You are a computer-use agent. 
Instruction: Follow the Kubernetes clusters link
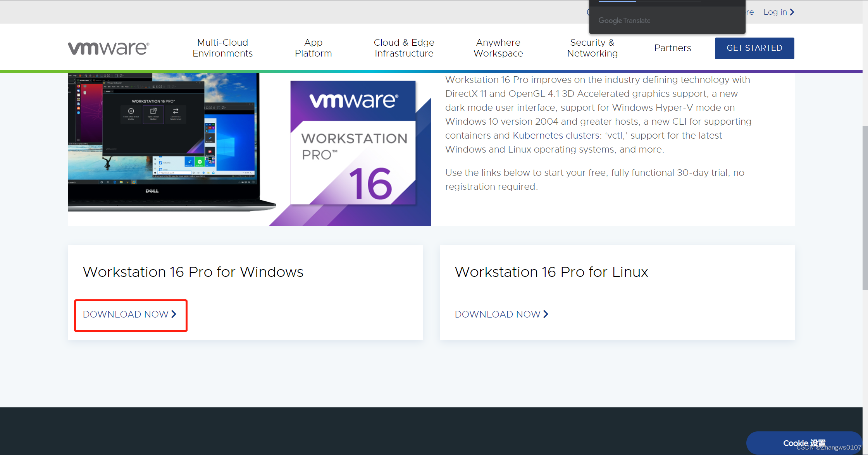556,136
